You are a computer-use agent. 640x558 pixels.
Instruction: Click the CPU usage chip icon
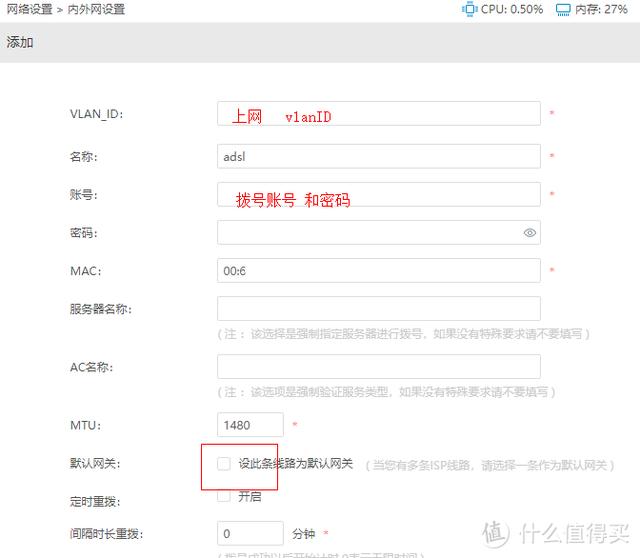click(x=469, y=9)
